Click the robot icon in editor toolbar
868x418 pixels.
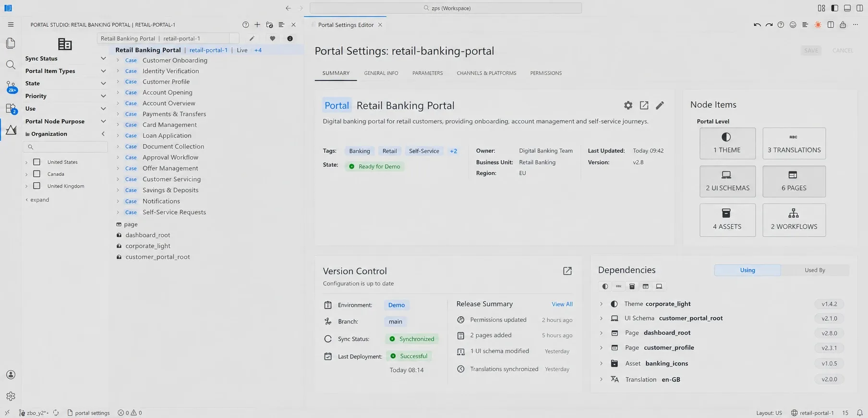[x=843, y=25]
